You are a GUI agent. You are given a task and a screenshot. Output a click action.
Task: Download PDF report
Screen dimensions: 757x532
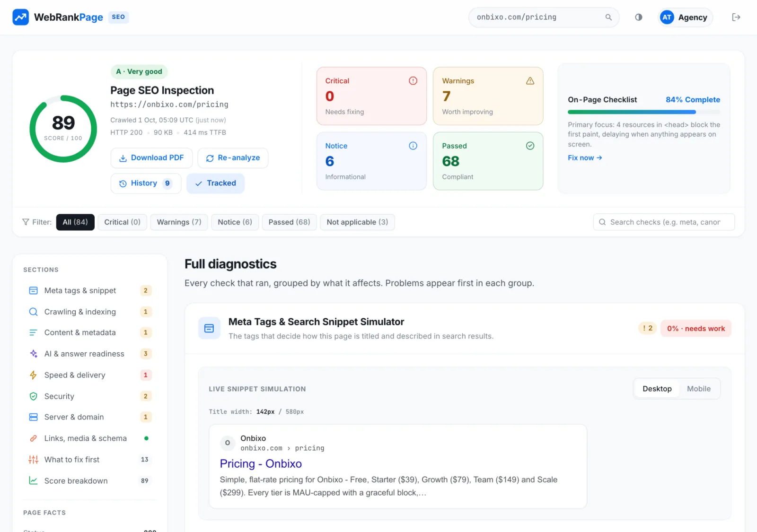point(151,158)
